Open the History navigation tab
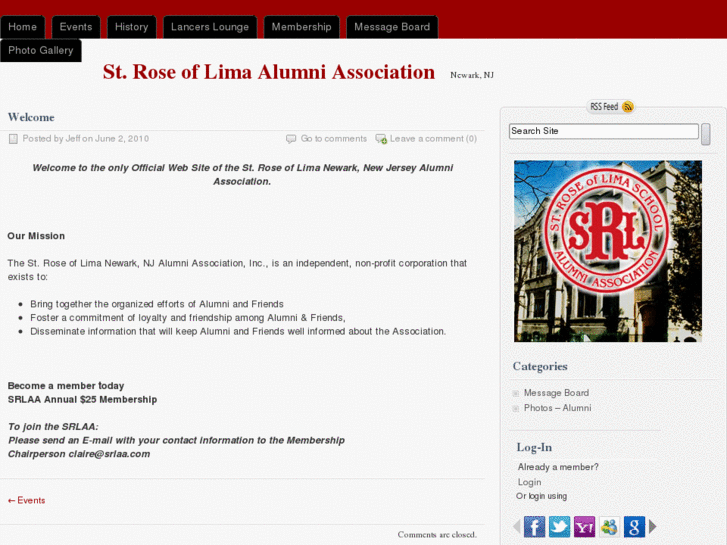 click(x=131, y=27)
